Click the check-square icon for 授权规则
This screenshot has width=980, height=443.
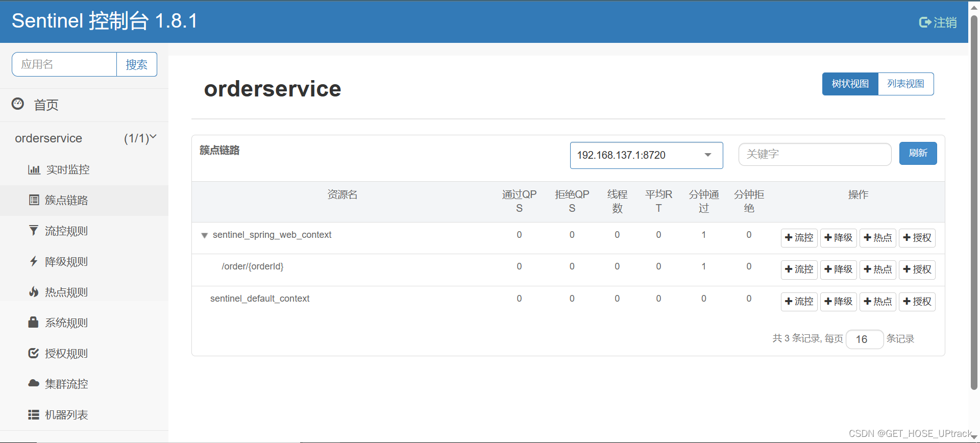34,353
